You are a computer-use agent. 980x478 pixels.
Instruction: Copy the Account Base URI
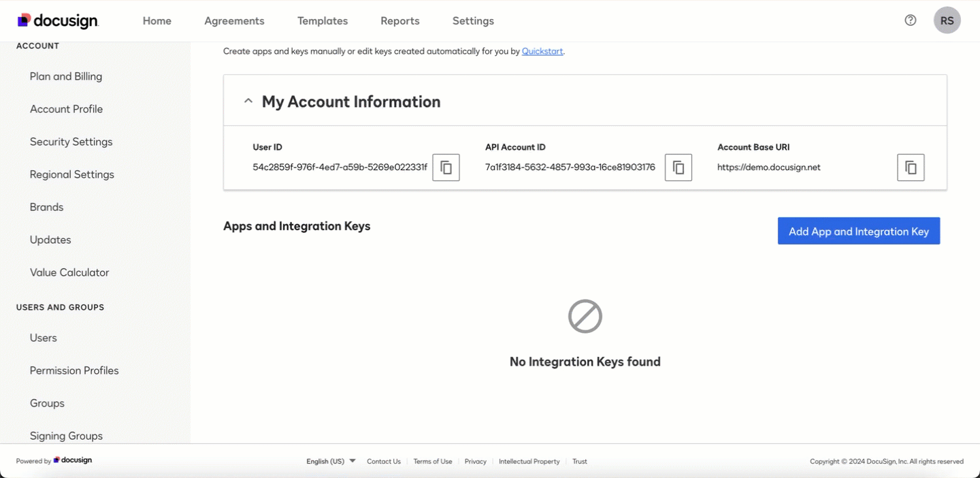[911, 168]
